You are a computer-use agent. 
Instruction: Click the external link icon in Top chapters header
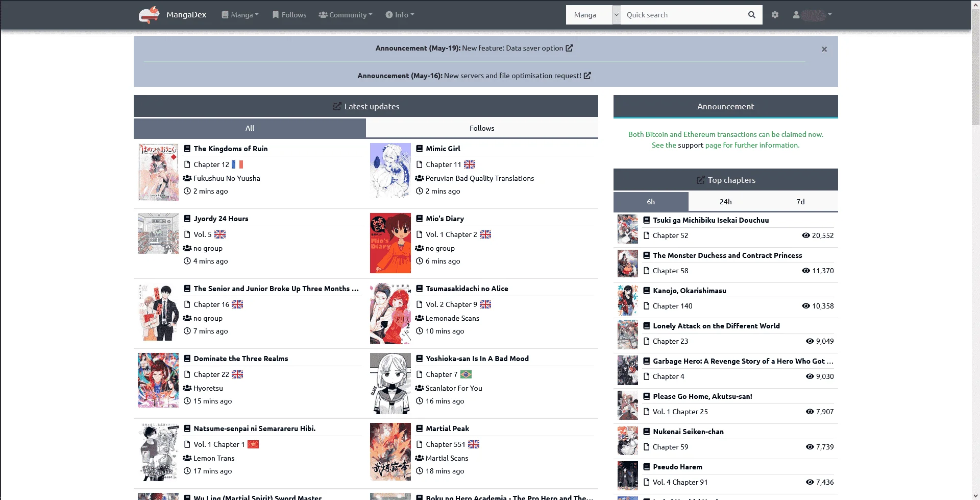pyautogui.click(x=700, y=180)
